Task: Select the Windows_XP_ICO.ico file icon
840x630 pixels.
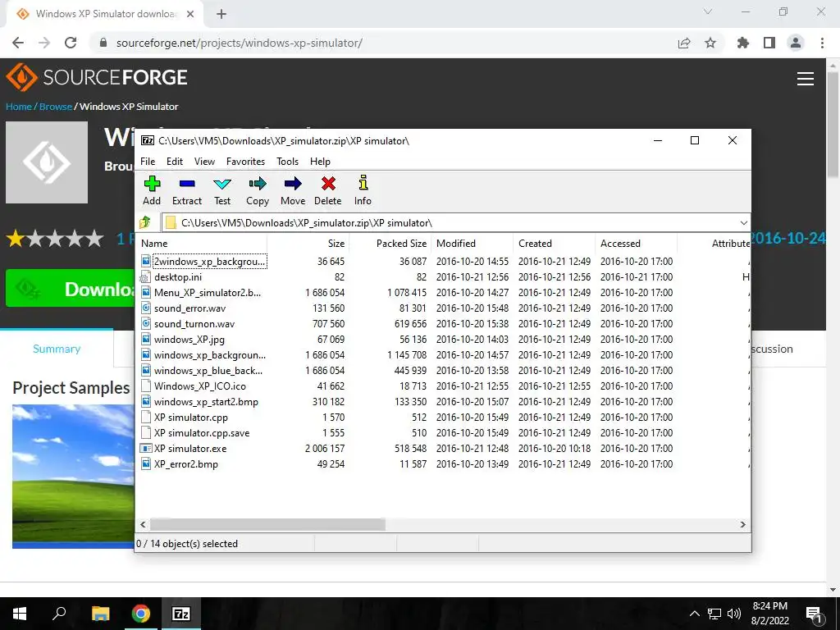Action: click(146, 386)
